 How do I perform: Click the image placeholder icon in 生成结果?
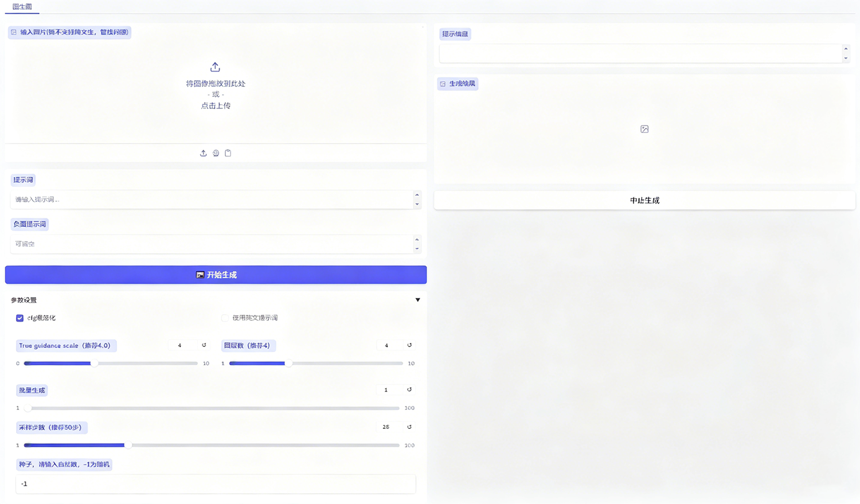pos(644,129)
